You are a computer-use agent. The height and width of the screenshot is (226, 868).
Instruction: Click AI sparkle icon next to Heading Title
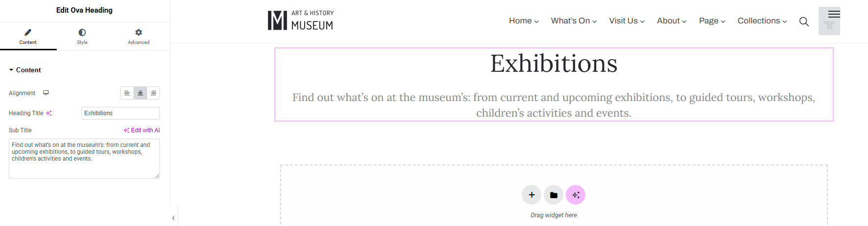49,113
